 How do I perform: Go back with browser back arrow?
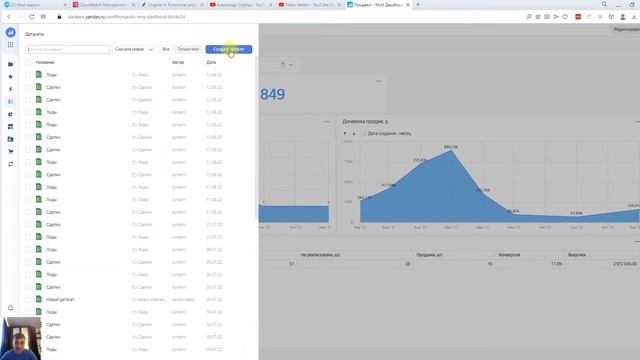(9, 17)
